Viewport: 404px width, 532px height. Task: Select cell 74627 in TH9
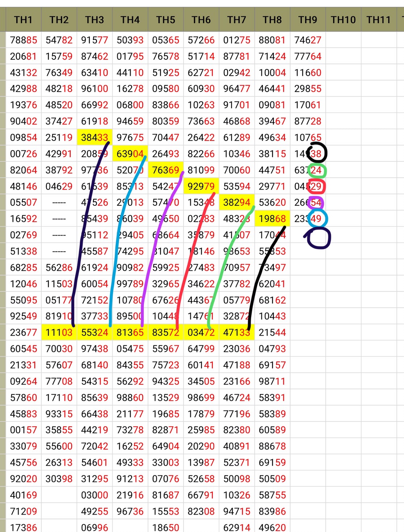307,40
